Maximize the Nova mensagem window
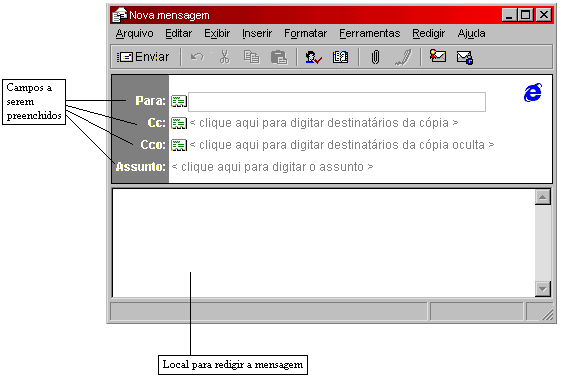 pos(526,15)
